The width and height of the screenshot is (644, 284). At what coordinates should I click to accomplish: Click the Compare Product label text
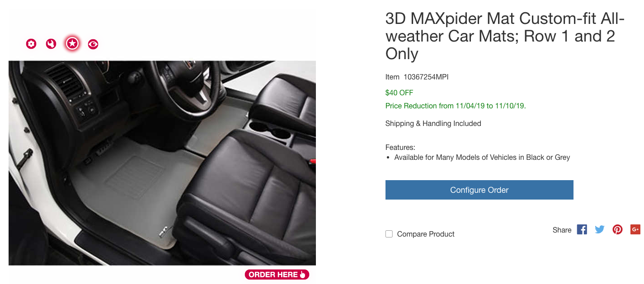(x=426, y=234)
